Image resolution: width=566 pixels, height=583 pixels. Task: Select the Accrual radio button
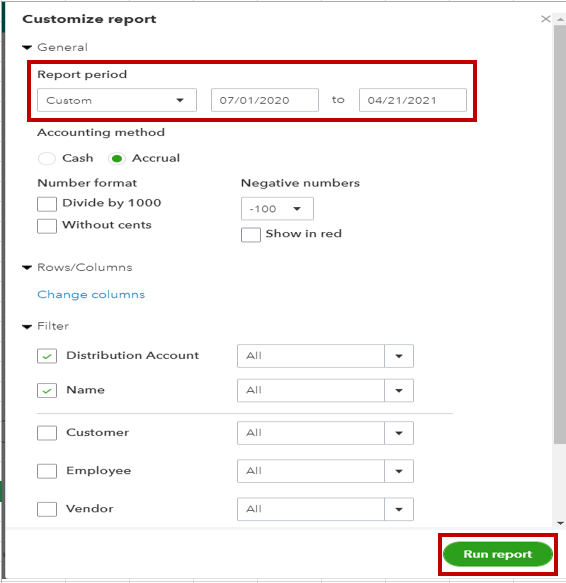[117, 159]
